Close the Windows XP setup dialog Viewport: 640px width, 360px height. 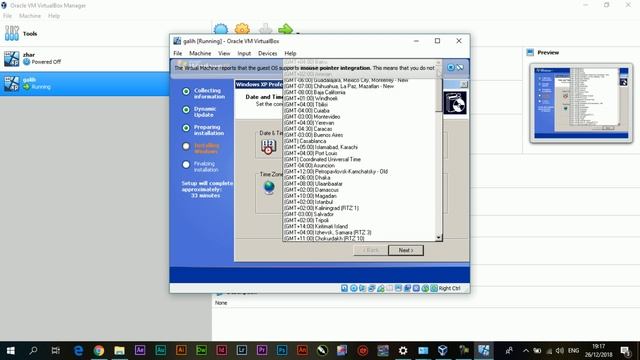point(464,84)
